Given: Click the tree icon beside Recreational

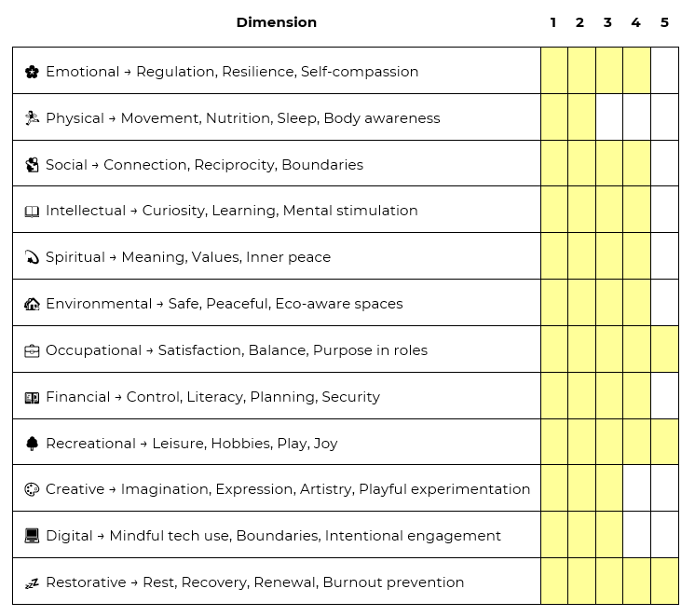Looking at the screenshot, I should [x=32, y=444].
